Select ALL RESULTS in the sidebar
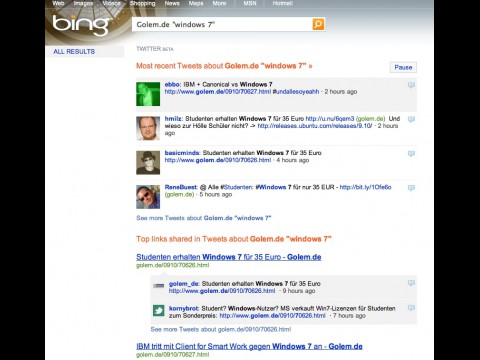This screenshot has width=480, height=360. coord(74,52)
